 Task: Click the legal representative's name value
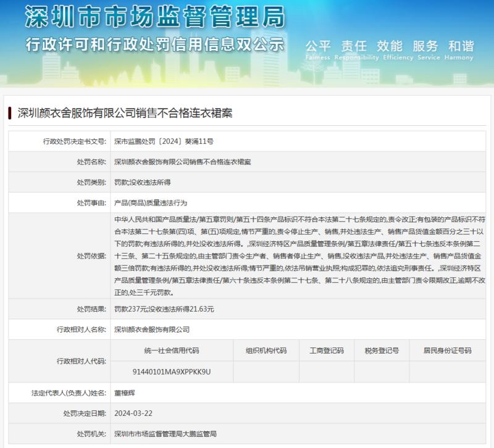pyautogui.click(x=125, y=393)
